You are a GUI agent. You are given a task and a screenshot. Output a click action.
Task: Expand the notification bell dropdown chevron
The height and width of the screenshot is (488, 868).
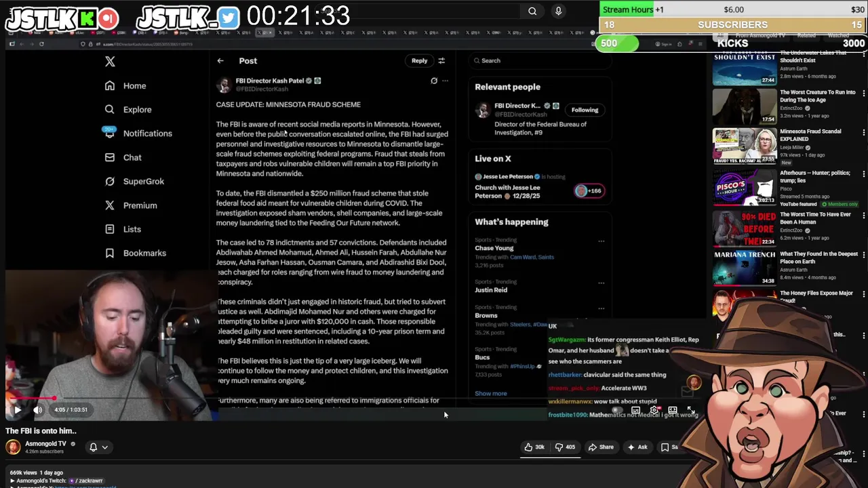(x=105, y=447)
